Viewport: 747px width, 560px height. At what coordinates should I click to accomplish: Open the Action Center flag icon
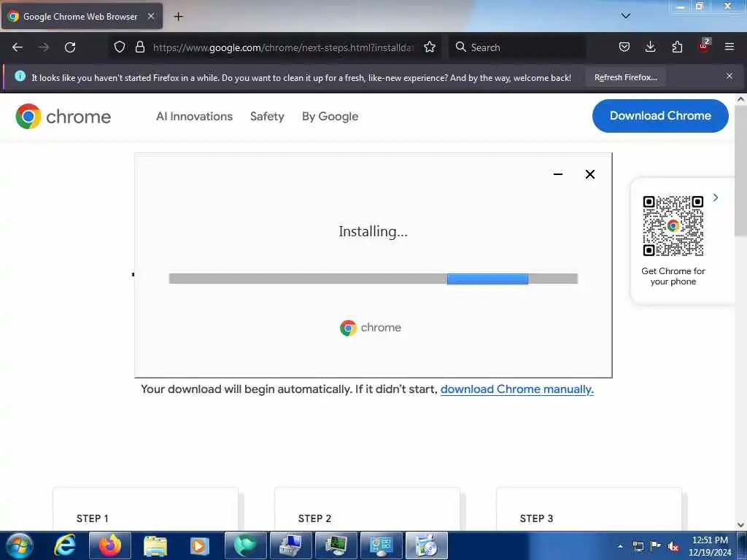click(x=656, y=546)
